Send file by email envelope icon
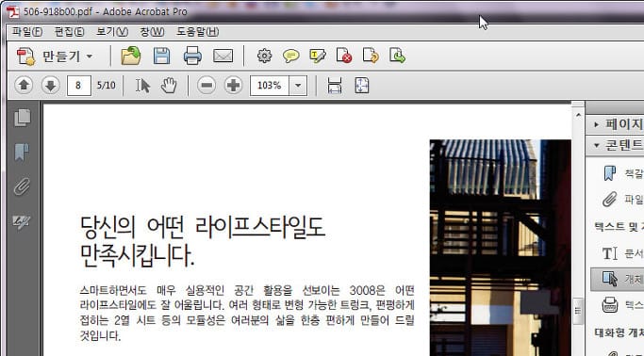Screen dimensions: 644x356 [x=223, y=56]
